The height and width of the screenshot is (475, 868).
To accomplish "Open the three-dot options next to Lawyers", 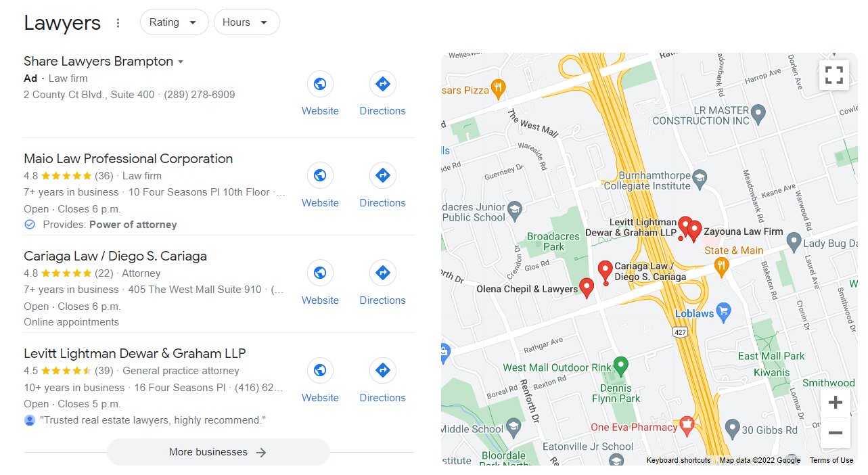I will 118,23.
